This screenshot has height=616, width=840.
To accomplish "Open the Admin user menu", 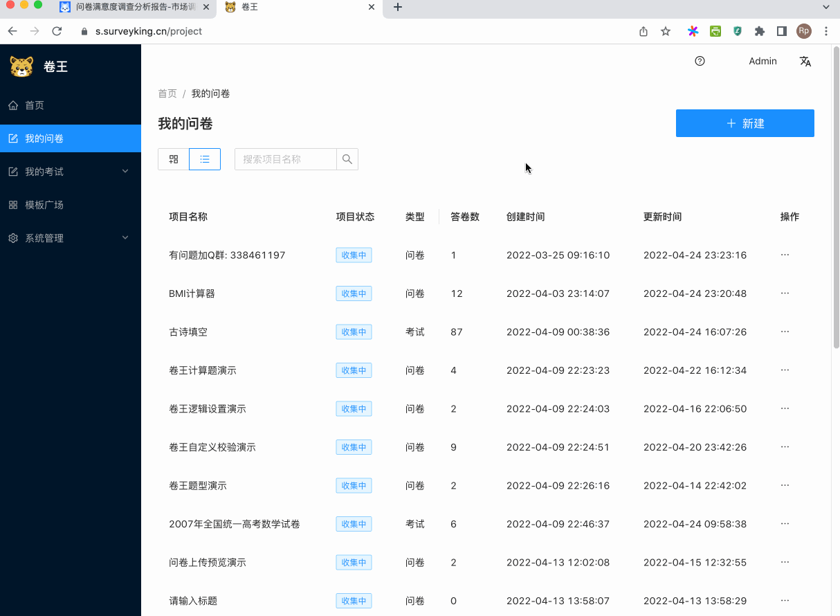I will pyautogui.click(x=763, y=61).
